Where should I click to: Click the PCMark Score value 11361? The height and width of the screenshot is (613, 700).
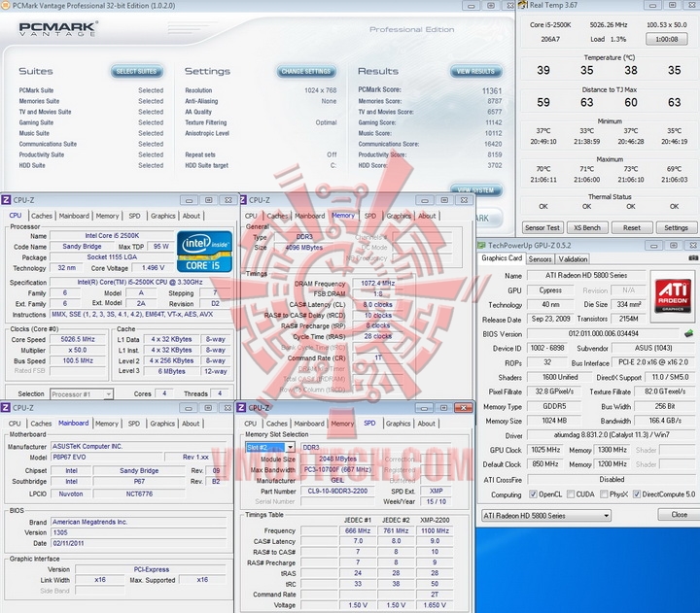coord(492,90)
